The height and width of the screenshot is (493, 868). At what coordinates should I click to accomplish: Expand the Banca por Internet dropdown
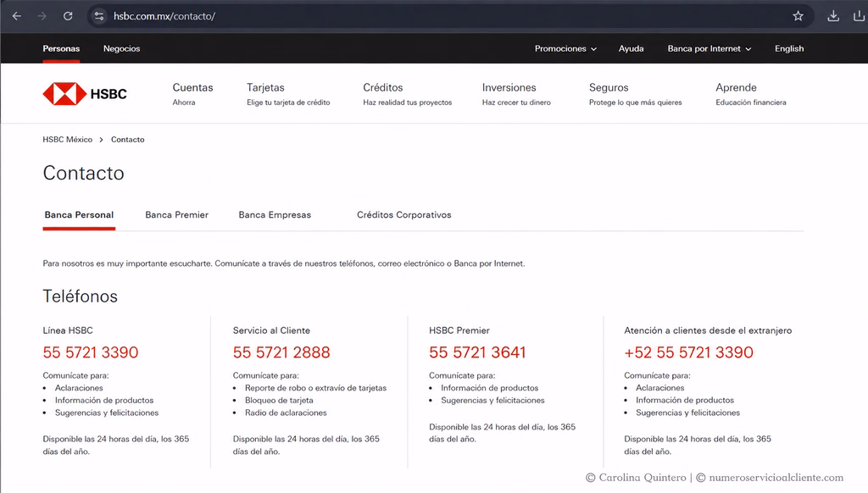[709, 48]
